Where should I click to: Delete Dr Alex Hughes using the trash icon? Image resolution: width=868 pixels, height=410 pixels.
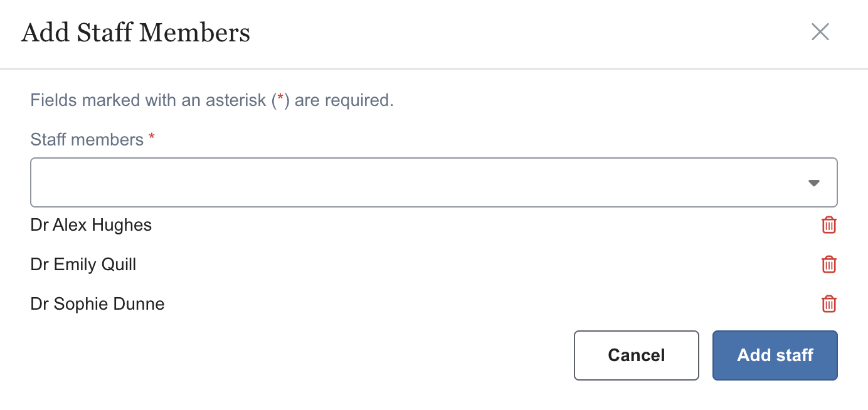coord(828,225)
